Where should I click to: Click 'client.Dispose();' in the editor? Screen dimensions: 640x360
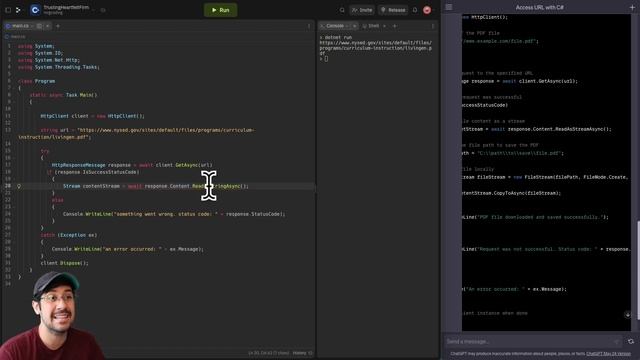point(64,263)
